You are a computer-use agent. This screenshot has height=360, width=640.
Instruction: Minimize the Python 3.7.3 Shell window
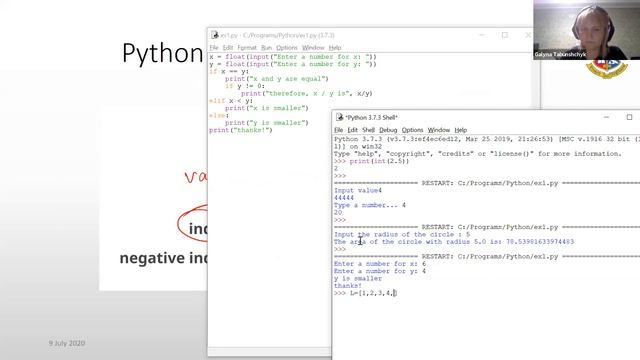(606, 117)
